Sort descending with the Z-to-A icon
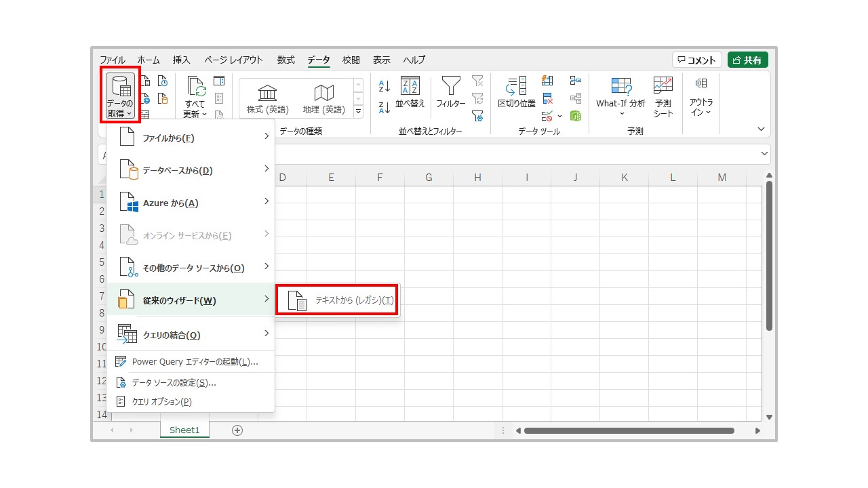 384,108
